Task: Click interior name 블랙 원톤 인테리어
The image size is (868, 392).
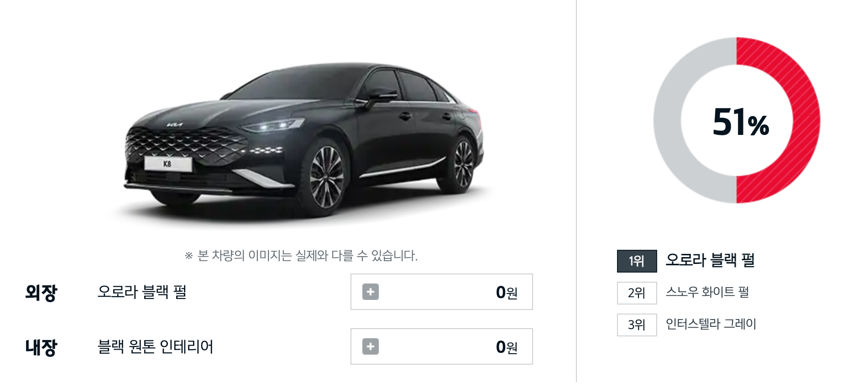Action: [155, 346]
